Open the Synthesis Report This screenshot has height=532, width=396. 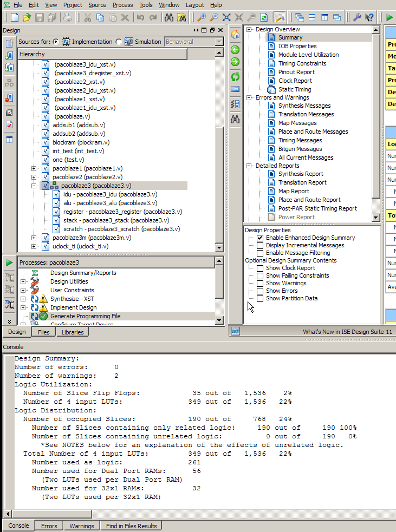pyautogui.click(x=301, y=174)
